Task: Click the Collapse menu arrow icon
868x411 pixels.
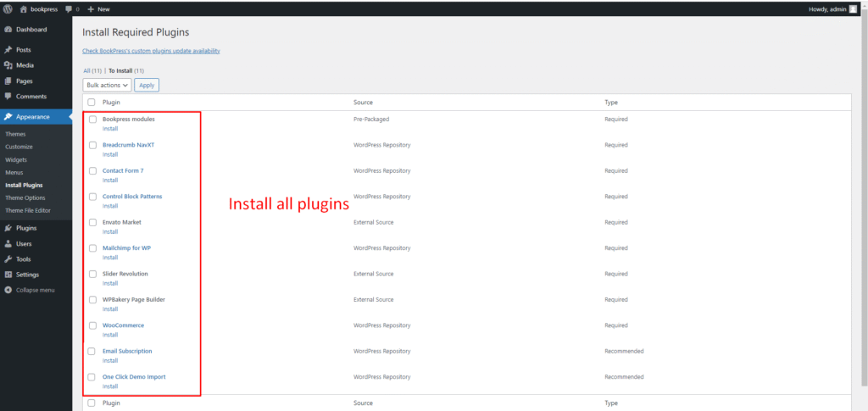Action: [x=8, y=290]
